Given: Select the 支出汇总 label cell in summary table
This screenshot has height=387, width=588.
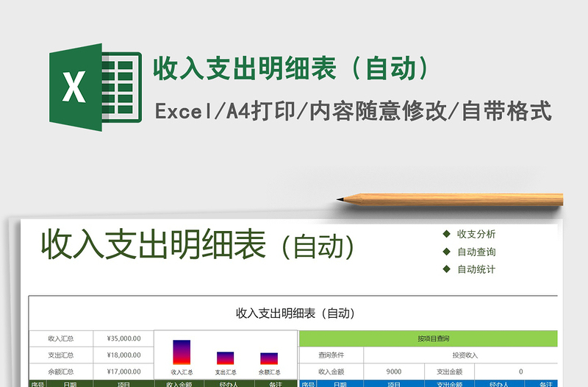Looking at the screenshot, I should pyautogui.click(x=61, y=355).
